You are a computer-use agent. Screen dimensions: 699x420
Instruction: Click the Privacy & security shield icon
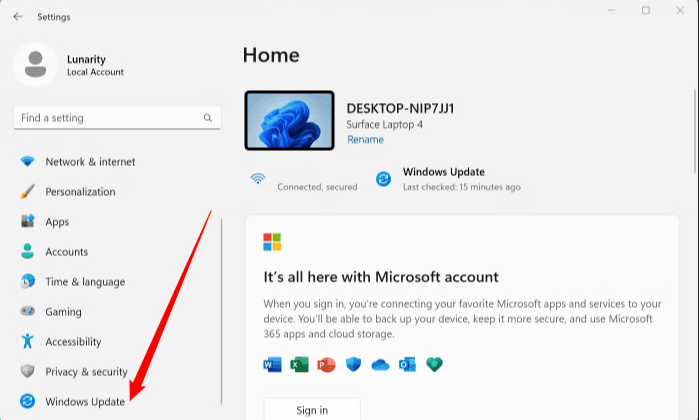(x=28, y=371)
